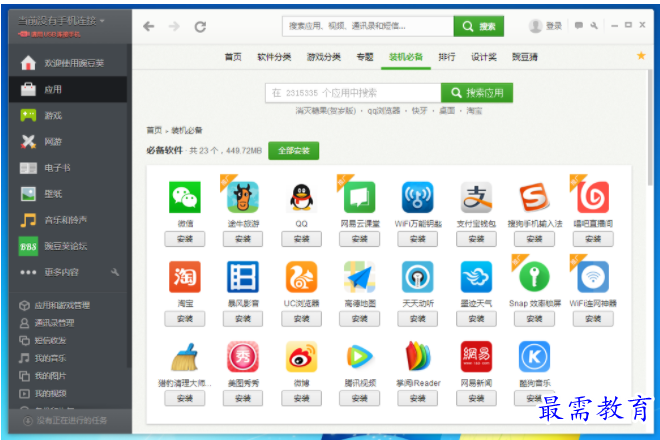Screen dimensions: 660x440
Task: Click the refresh page icon
Action: pyautogui.click(x=200, y=27)
